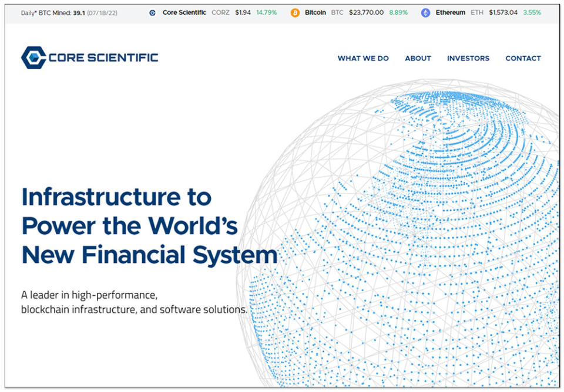Viewport: 564px width, 392px height.
Task: Click the BTC ticker symbol
Action: [337, 12]
